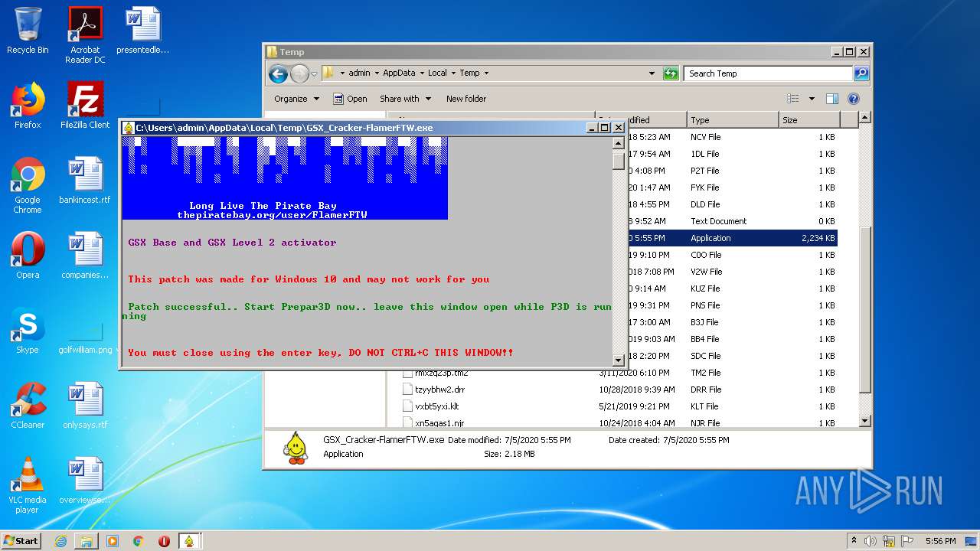980x551 pixels.
Task: Launch Firefox from the desktop
Action: point(28,106)
